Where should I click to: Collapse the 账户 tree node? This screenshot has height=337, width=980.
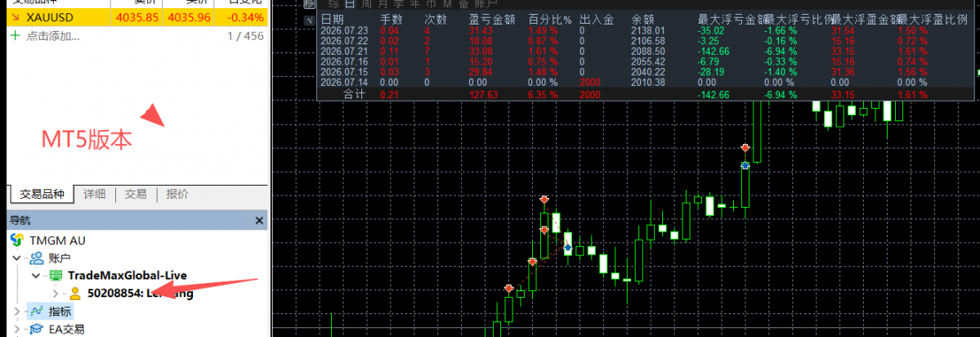pyautogui.click(x=16, y=258)
